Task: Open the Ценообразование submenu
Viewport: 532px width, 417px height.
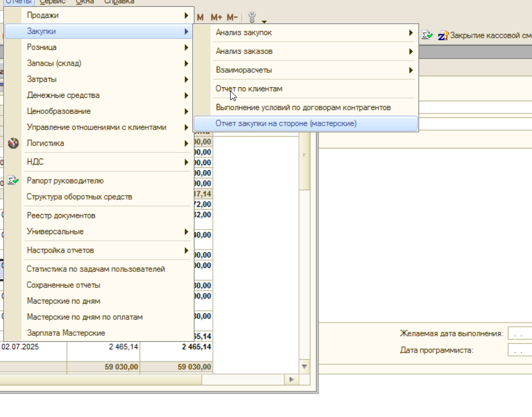Action: (x=98, y=111)
